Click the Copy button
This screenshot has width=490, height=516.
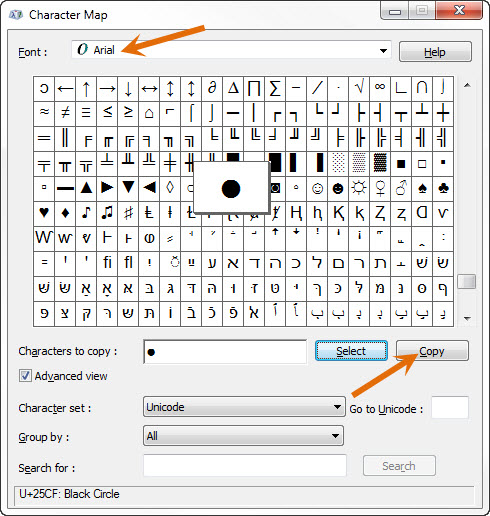(432, 351)
